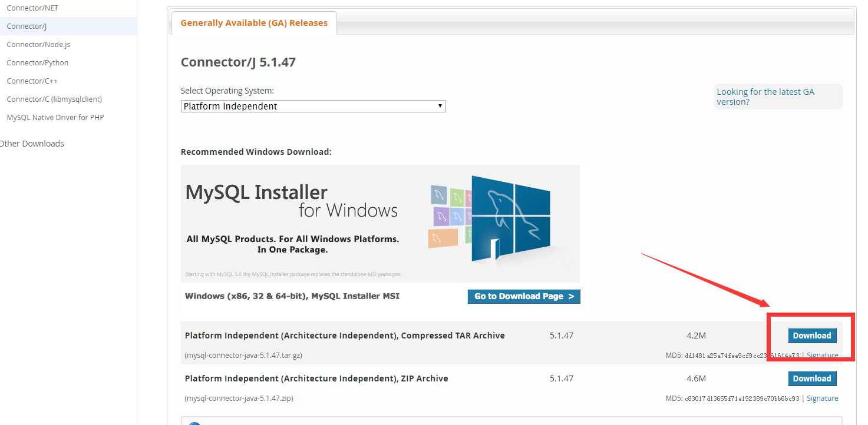868x425 pixels.
Task: Click the 'ZIP Archive' row title
Action: click(316, 378)
